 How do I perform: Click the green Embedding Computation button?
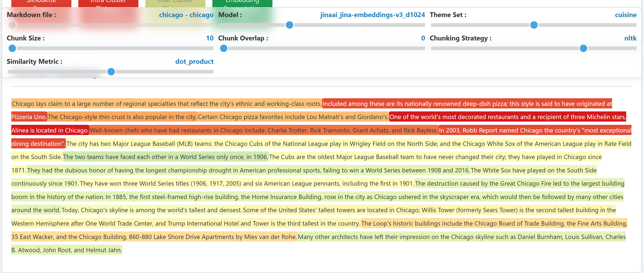pos(242,3)
